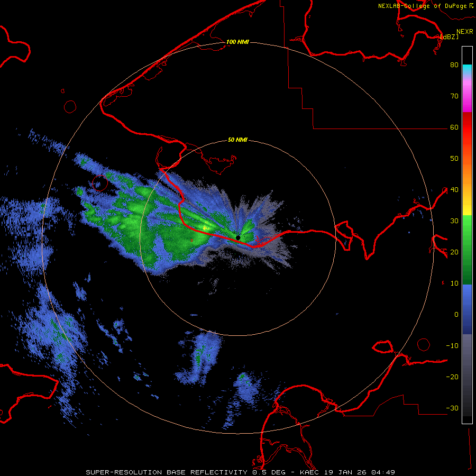The image size is (476, 476).
Task: Click the [dBZ] unit label
Action: tap(449, 36)
